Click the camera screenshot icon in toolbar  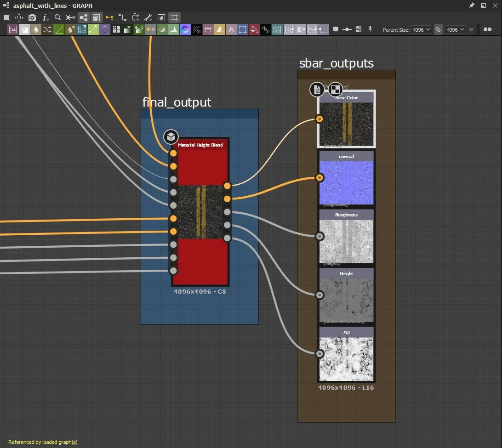click(32, 17)
